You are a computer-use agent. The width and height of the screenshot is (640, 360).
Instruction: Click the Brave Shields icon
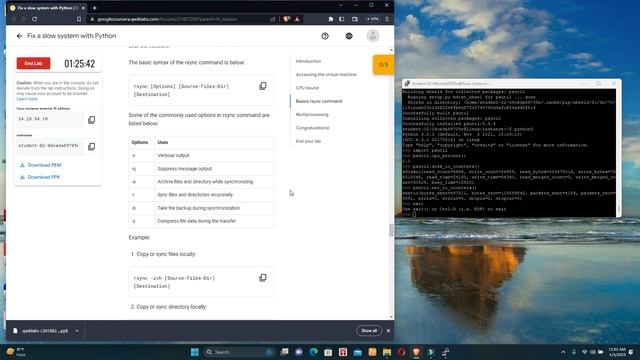coord(287,19)
